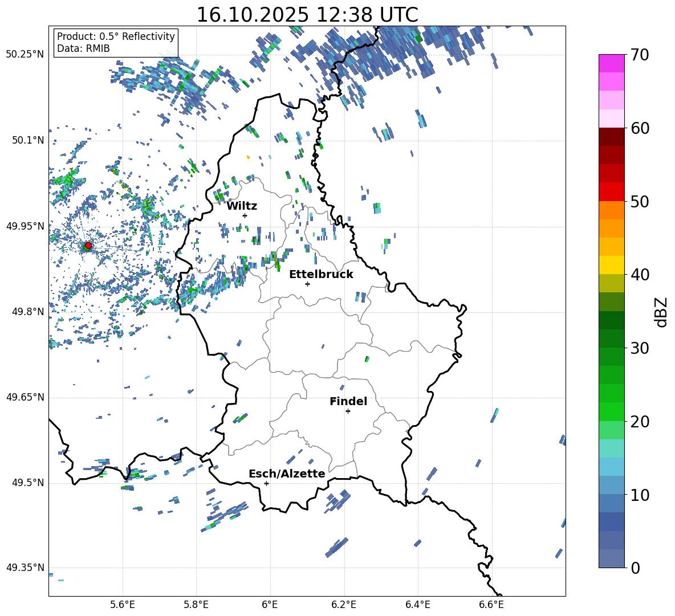Click the red radar site marker
This screenshot has height=616, width=675.
coord(88,246)
